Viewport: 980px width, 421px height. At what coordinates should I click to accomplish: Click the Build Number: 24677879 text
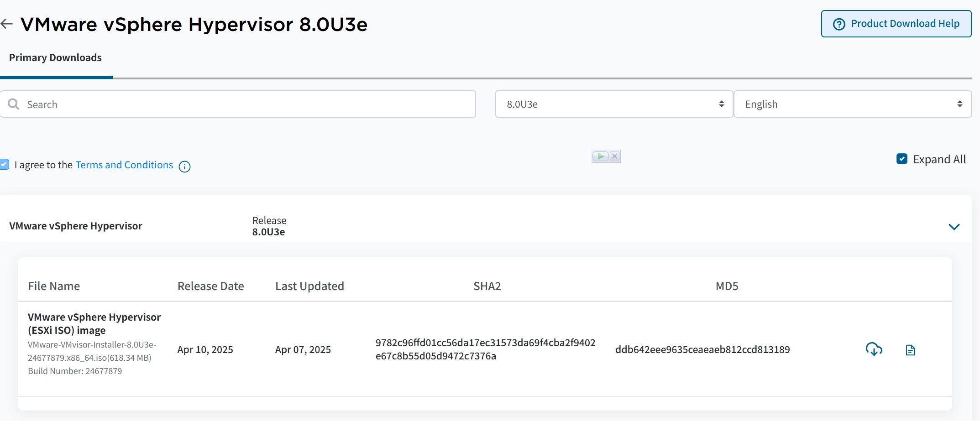(x=75, y=371)
